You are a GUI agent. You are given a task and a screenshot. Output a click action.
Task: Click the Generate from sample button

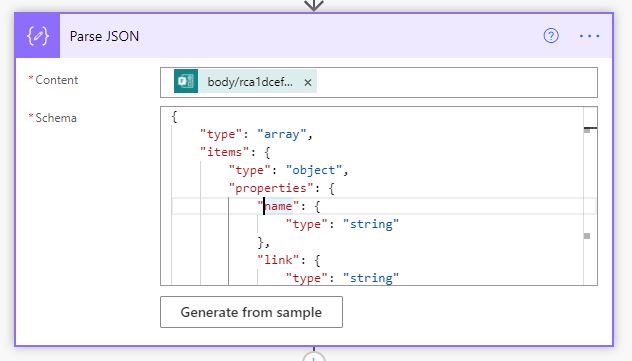click(x=252, y=312)
